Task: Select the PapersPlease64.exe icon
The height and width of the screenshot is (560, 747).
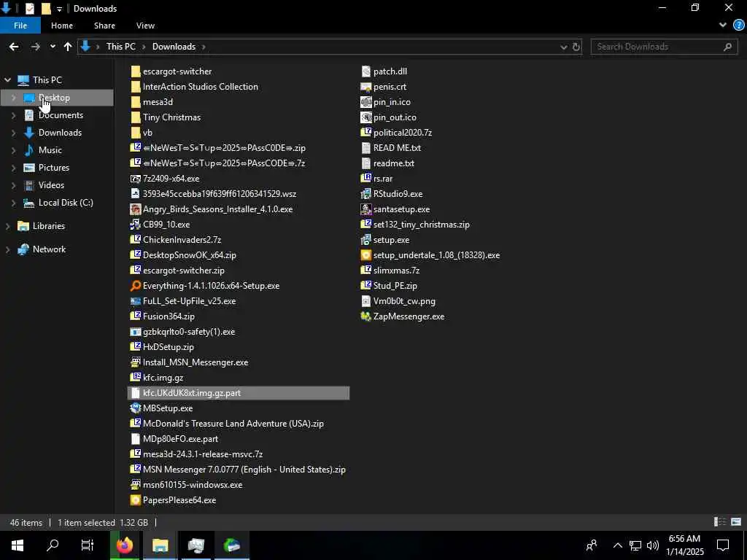Action: 135,500
